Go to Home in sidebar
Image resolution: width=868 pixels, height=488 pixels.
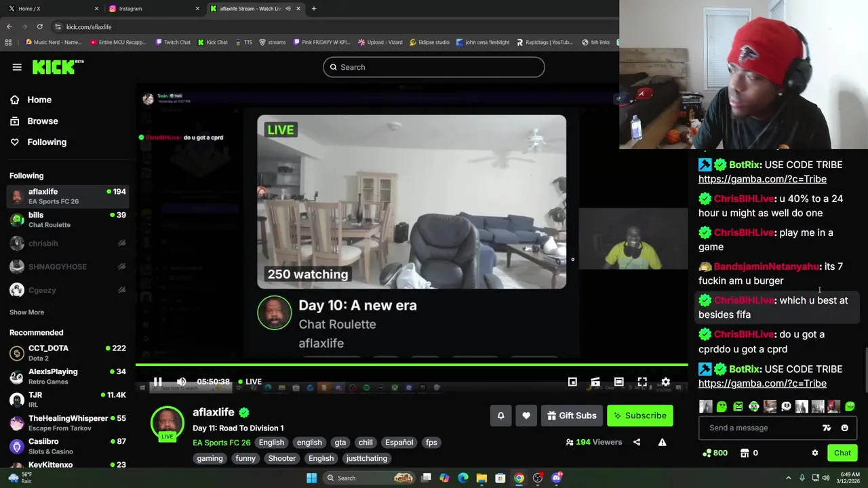pyautogui.click(x=39, y=100)
